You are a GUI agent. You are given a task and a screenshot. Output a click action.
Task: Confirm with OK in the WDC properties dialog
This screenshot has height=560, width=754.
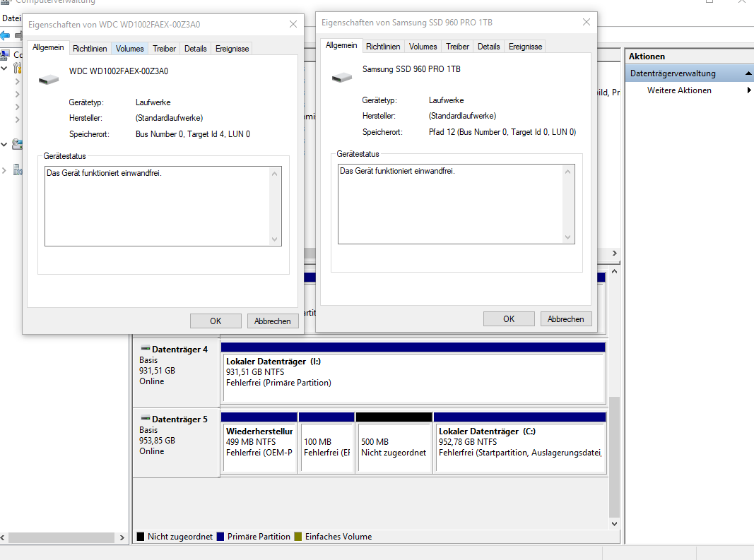216,321
